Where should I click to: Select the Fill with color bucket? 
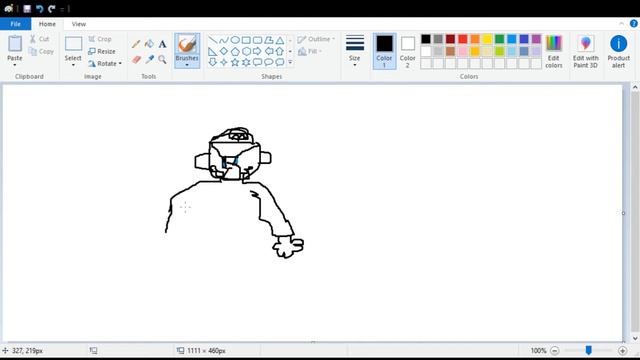(149, 44)
